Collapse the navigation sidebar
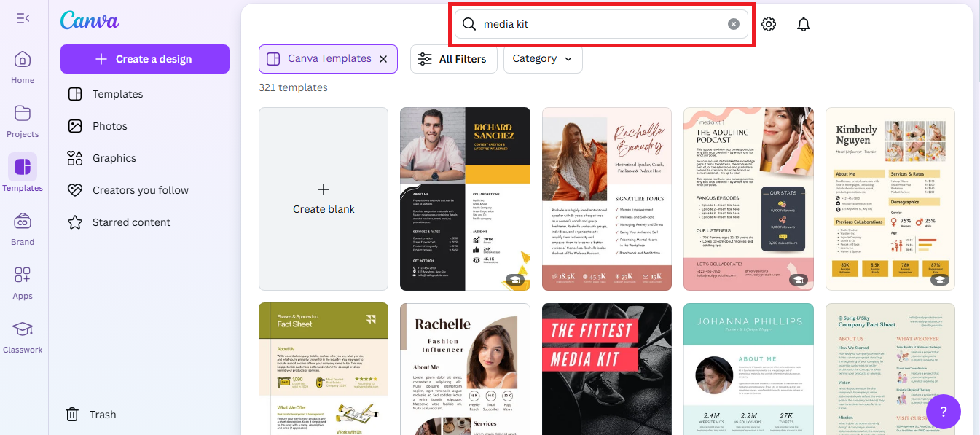Screen dimensions: 980x435 (x=23, y=17)
